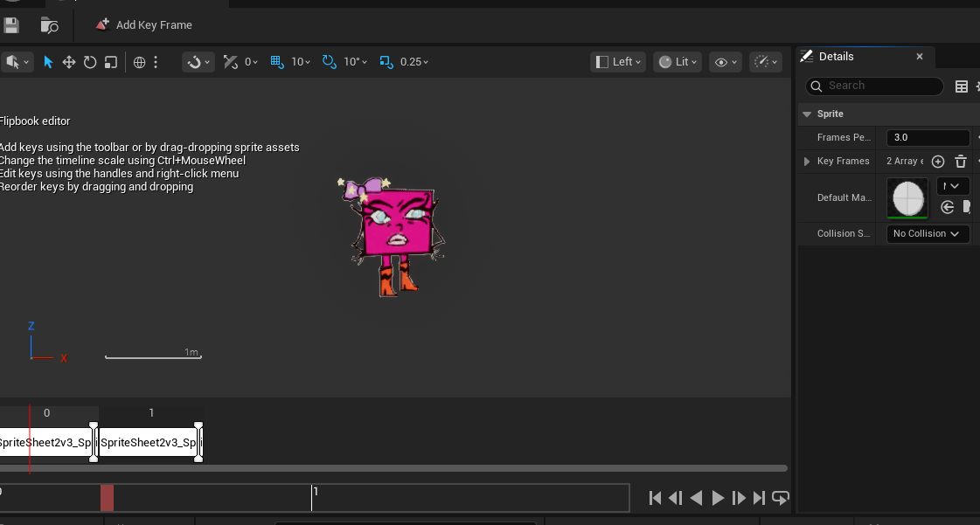Browse to asset in Content Browser

click(x=50, y=25)
